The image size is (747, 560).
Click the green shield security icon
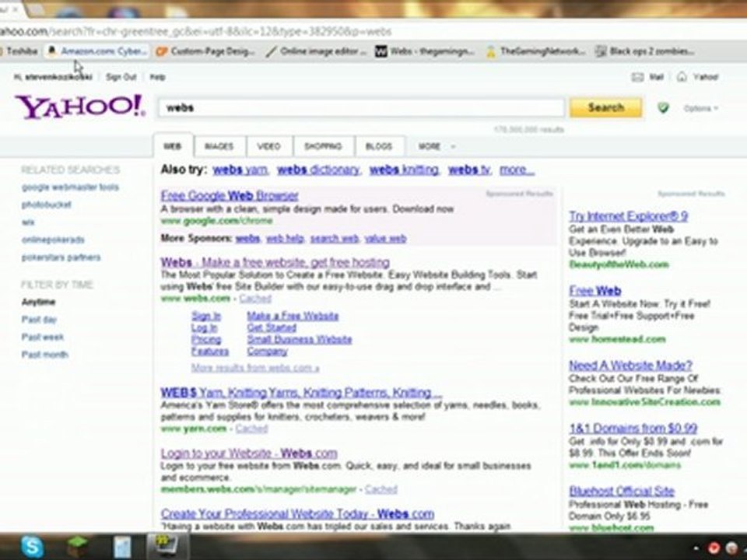(x=663, y=107)
